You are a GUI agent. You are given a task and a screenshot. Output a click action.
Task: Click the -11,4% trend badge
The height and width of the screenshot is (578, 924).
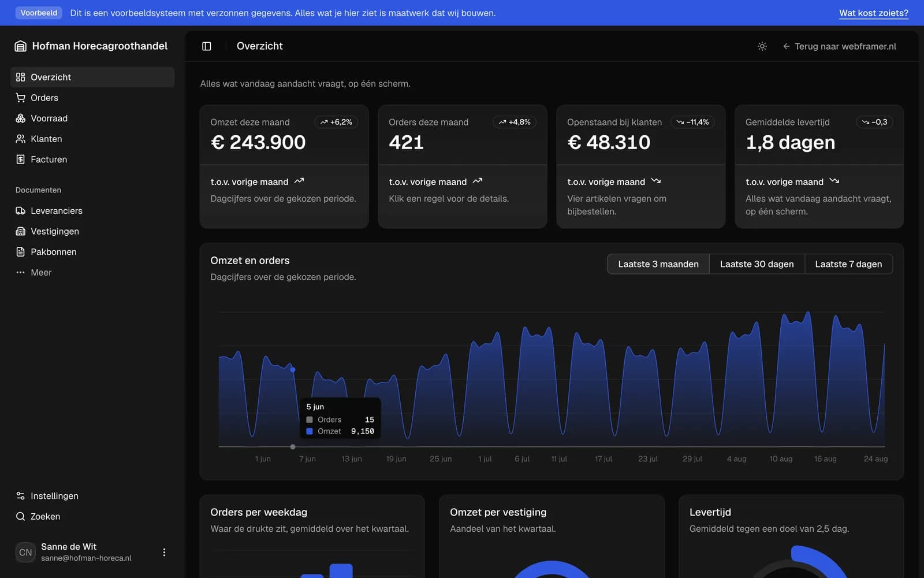(x=692, y=122)
